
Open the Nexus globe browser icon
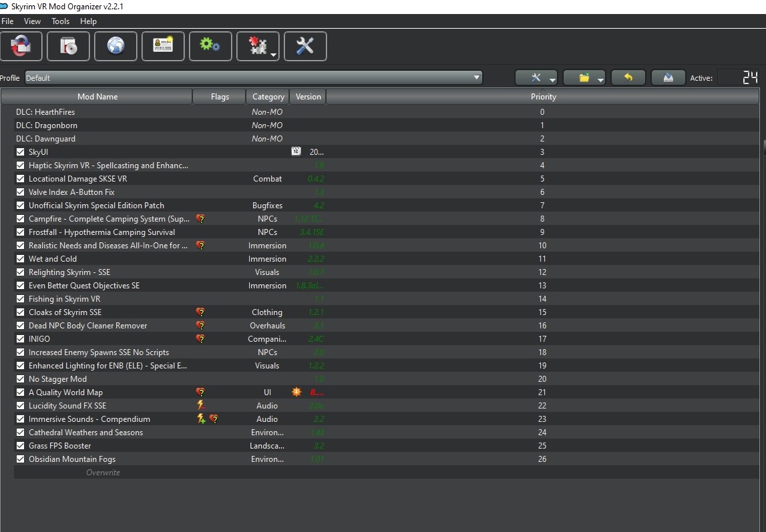pyautogui.click(x=116, y=46)
